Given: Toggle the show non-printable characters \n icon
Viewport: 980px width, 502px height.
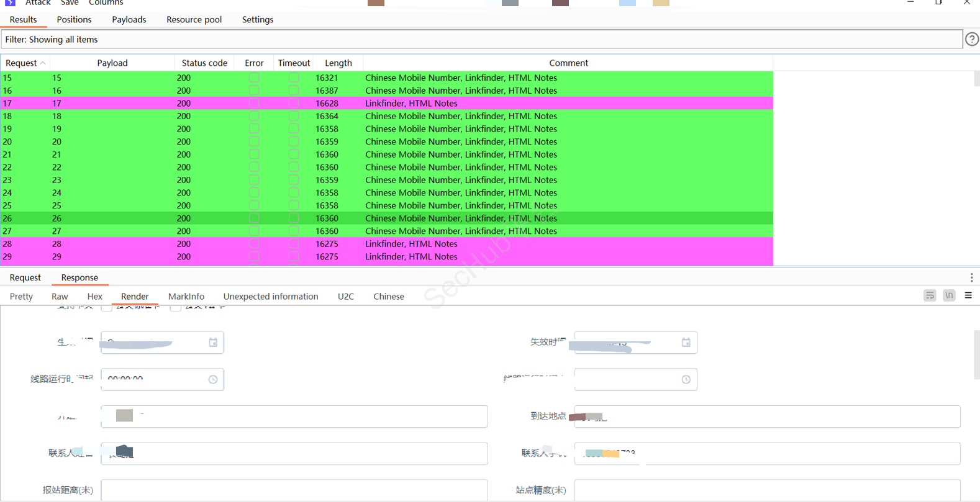Looking at the screenshot, I should [949, 296].
